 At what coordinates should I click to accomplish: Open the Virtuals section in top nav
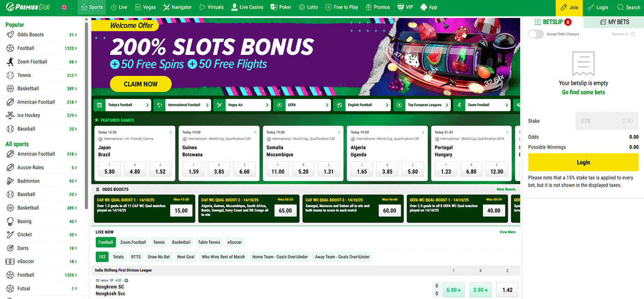click(x=211, y=7)
